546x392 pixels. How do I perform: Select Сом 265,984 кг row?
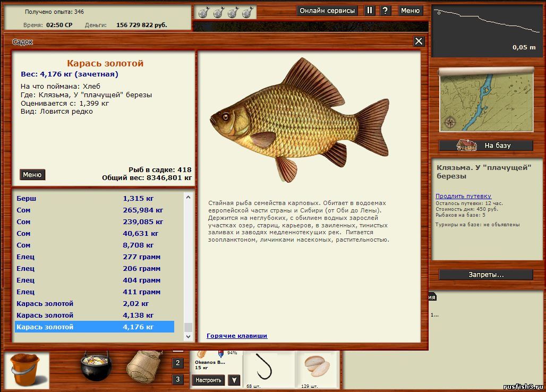pos(95,210)
